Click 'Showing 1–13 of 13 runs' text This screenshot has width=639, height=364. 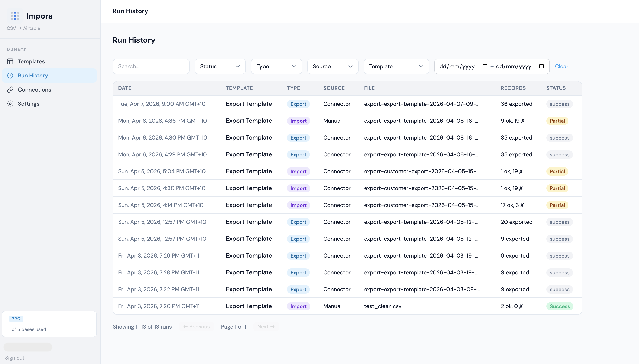coord(142,326)
